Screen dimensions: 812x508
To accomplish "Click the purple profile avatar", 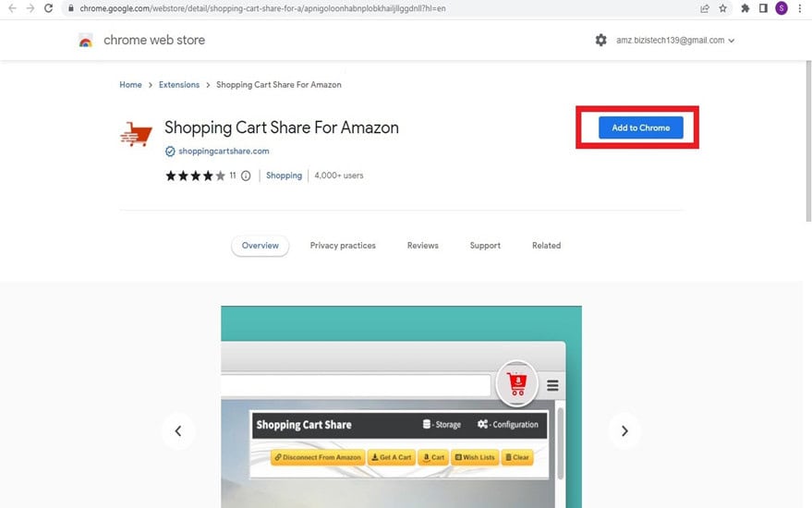I will tap(782, 8).
